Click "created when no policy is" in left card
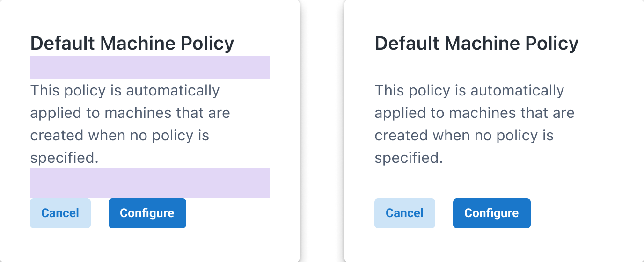Viewport: 644px width, 262px height. pos(119,136)
